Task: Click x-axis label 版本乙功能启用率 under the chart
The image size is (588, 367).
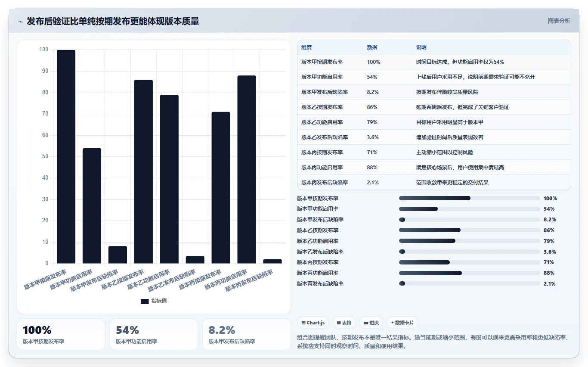Action: 149,280
